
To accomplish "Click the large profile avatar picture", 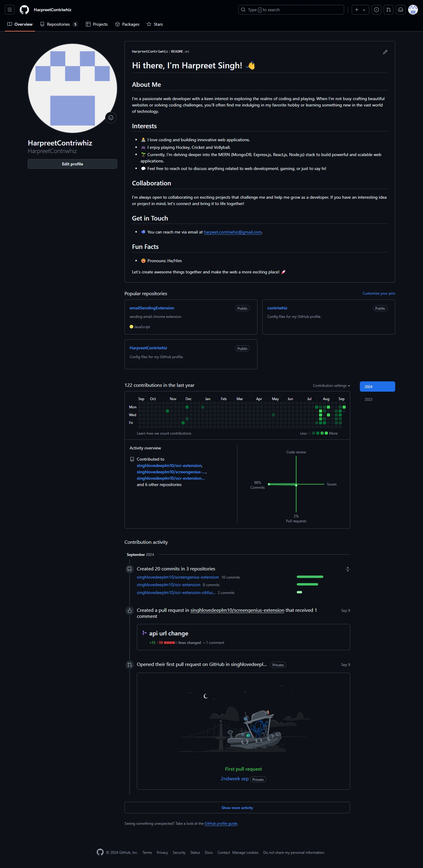I will tap(72, 88).
